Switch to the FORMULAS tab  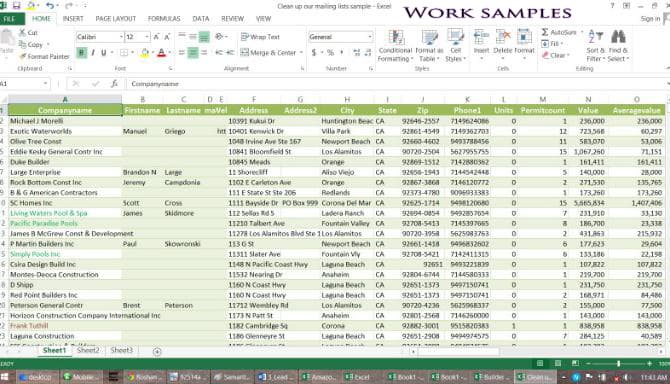pos(164,19)
